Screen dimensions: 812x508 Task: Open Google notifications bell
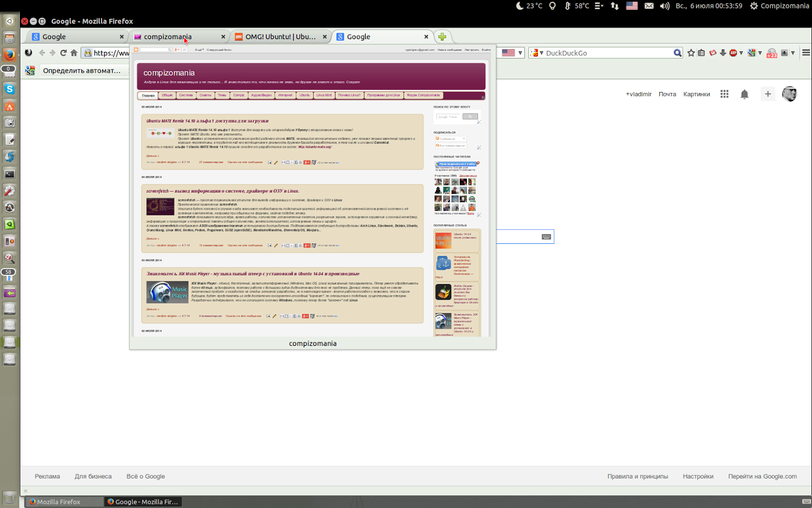(x=745, y=94)
